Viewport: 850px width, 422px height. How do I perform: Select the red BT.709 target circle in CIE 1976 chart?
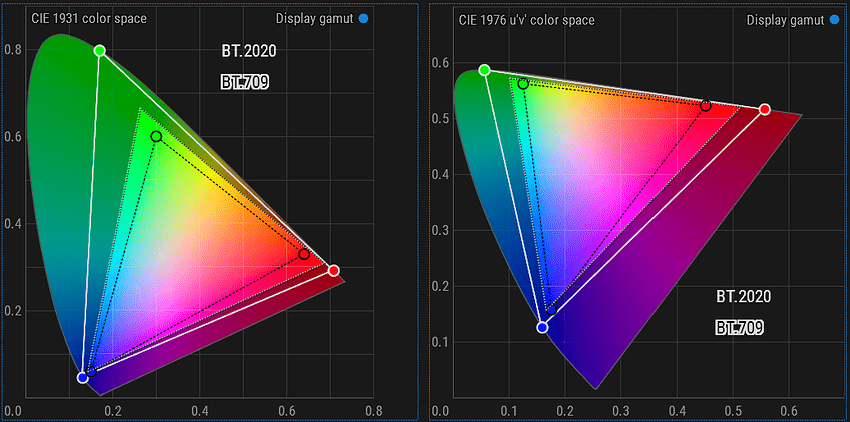705,105
